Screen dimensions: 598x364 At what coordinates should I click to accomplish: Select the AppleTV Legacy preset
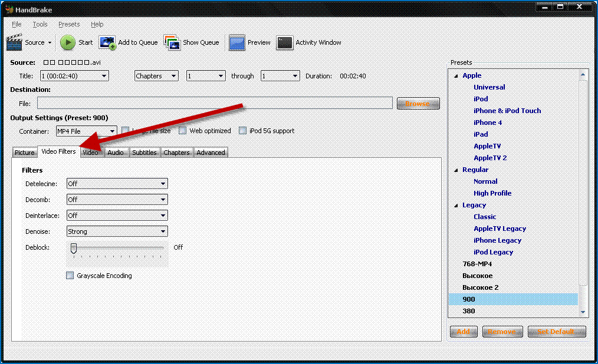(500, 229)
